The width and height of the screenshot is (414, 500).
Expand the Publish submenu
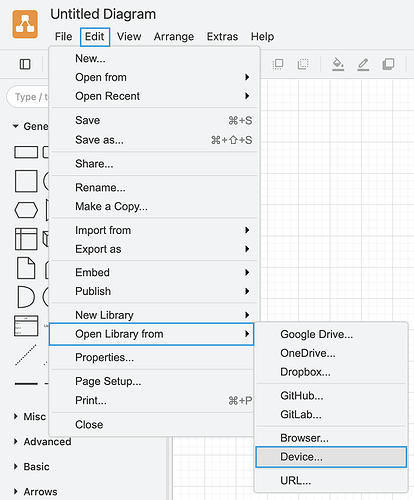click(x=154, y=291)
